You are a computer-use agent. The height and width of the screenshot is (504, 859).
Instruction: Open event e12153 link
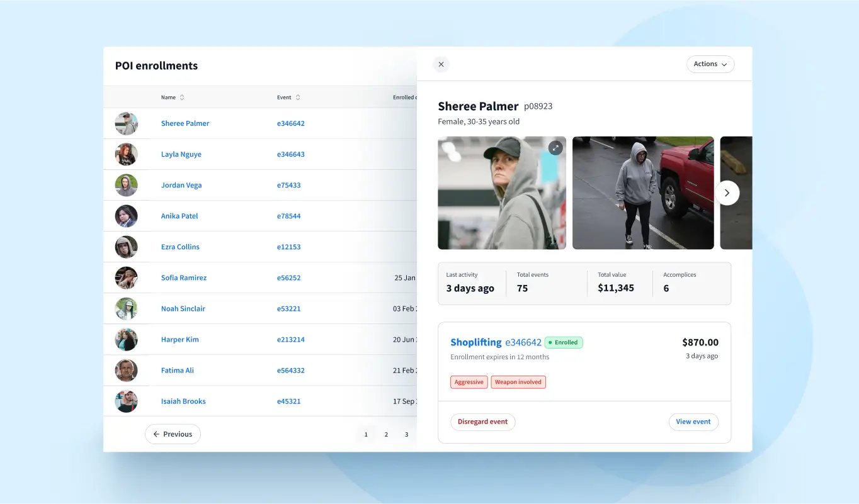289,247
